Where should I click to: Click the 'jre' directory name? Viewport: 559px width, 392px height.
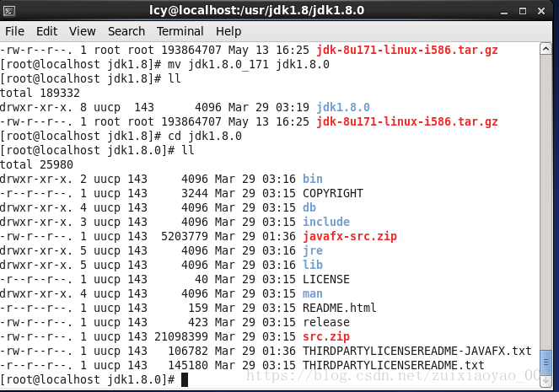coord(313,250)
